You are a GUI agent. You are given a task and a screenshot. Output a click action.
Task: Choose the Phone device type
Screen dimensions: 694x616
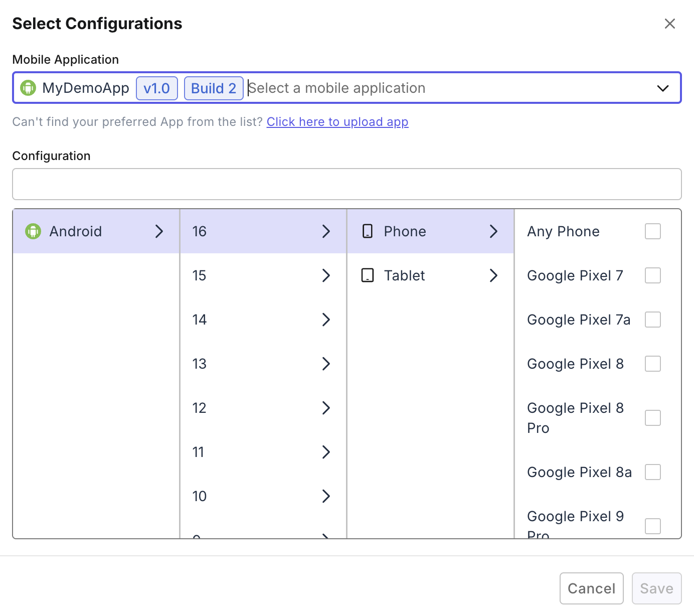tap(431, 231)
